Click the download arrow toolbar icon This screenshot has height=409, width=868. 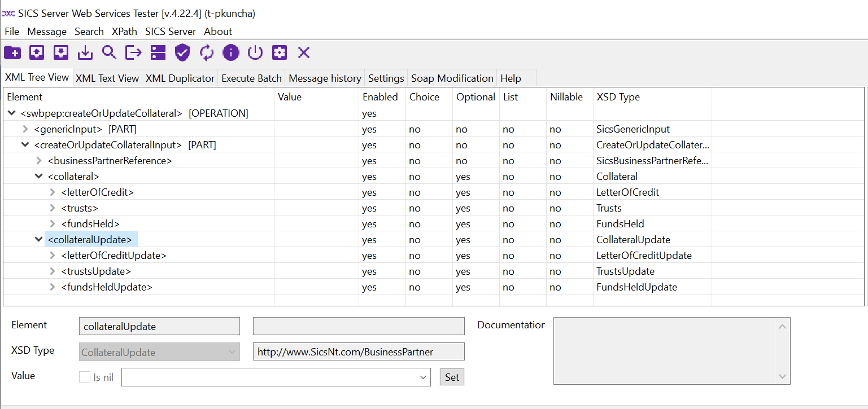coord(85,53)
